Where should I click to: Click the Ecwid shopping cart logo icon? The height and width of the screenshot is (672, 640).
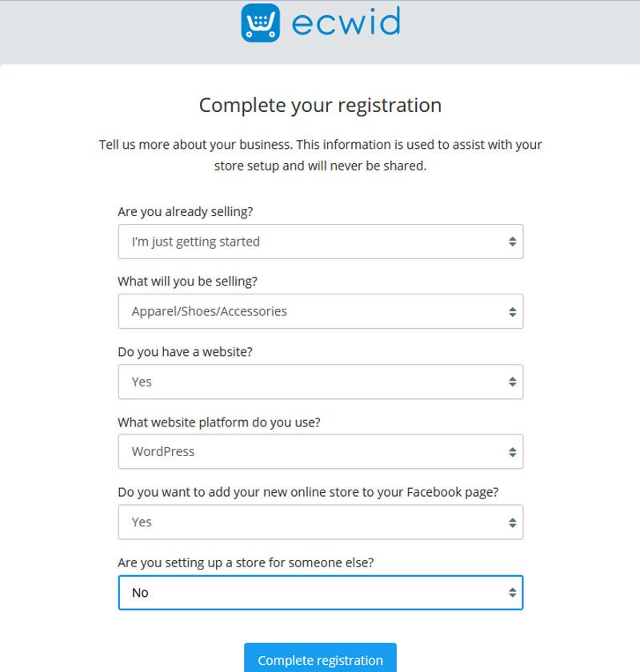[261, 22]
